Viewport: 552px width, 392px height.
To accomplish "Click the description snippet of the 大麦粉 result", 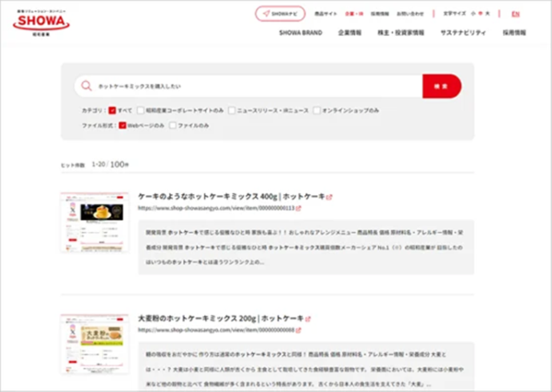I will [x=306, y=367].
